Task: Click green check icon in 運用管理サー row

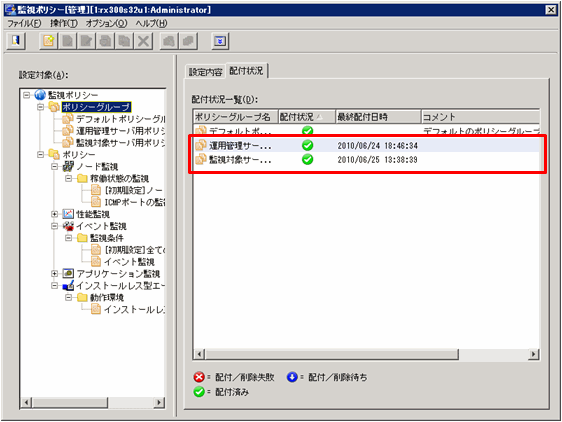Action: pos(307,145)
